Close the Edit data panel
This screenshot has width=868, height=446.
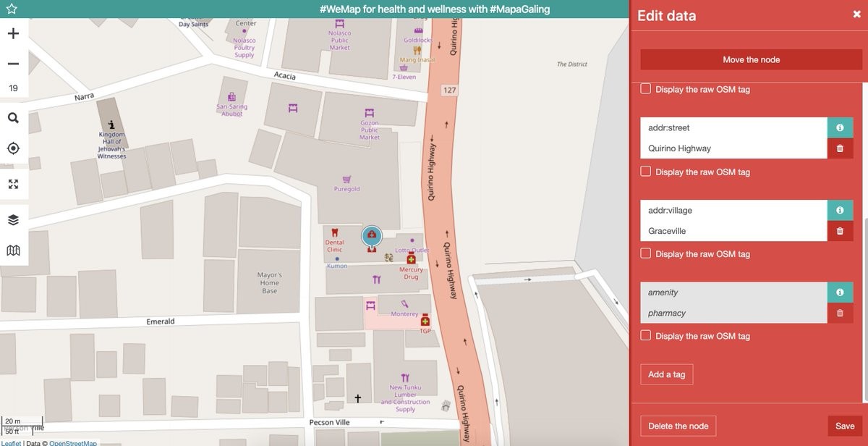point(856,14)
